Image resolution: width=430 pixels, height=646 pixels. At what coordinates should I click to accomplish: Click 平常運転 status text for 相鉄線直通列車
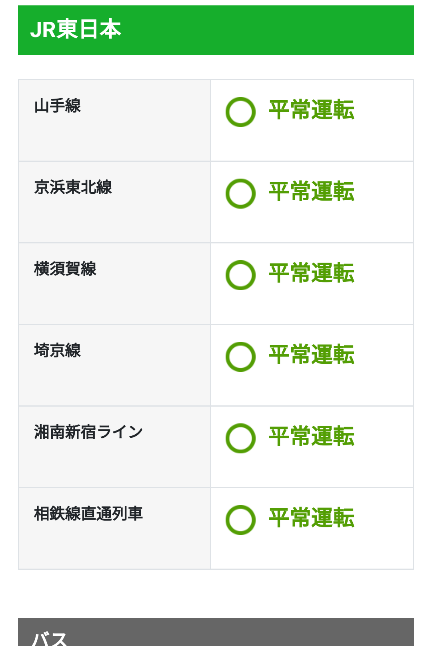coord(311,517)
